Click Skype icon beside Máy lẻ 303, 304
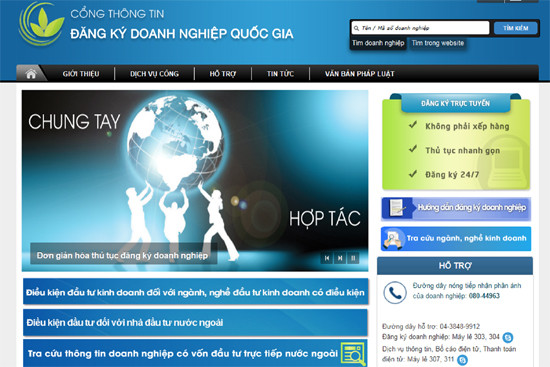Viewport: 550px width, 367px height. pyautogui.click(x=508, y=338)
